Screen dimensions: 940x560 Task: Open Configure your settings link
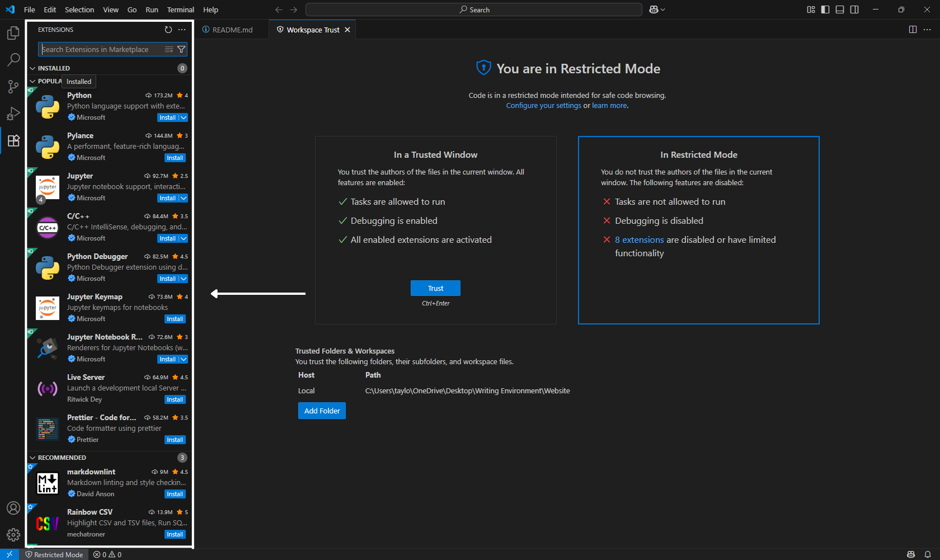tap(543, 106)
